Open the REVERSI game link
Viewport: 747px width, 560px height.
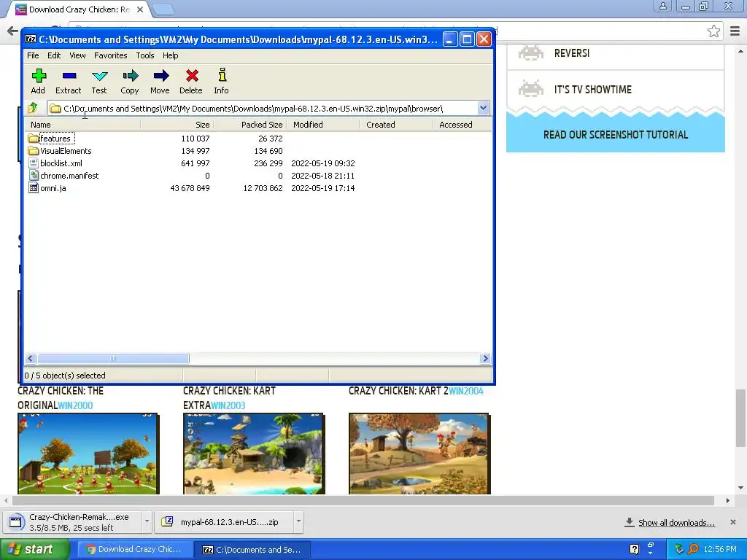(572, 52)
